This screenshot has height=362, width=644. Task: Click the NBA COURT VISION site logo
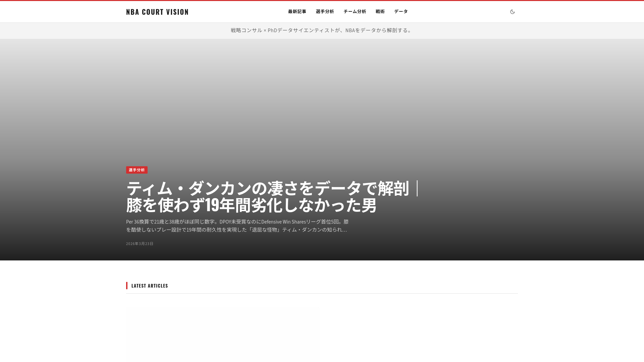tap(157, 12)
